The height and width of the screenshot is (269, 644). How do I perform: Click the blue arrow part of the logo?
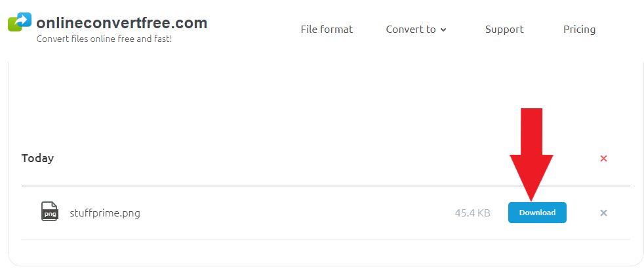tap(24, 19)
